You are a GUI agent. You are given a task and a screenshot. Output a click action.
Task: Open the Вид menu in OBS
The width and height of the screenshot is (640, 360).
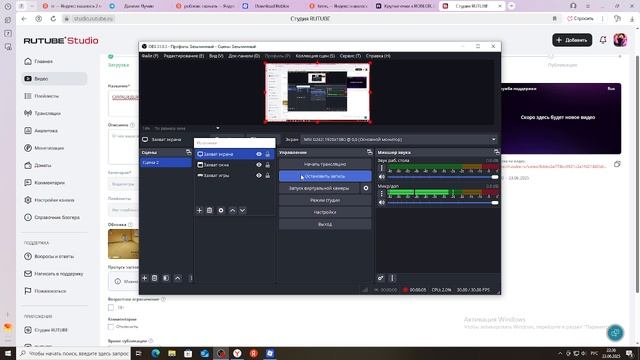tap(216, 56)
